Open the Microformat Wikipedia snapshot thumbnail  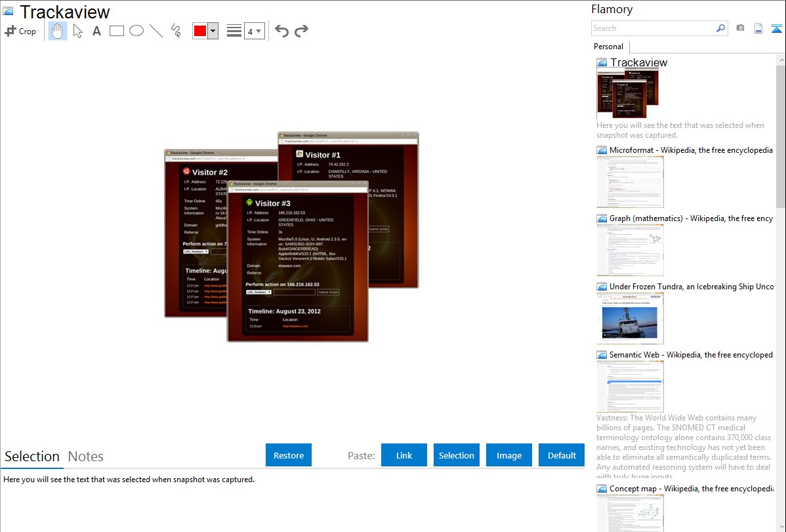[x=630, y=182]
